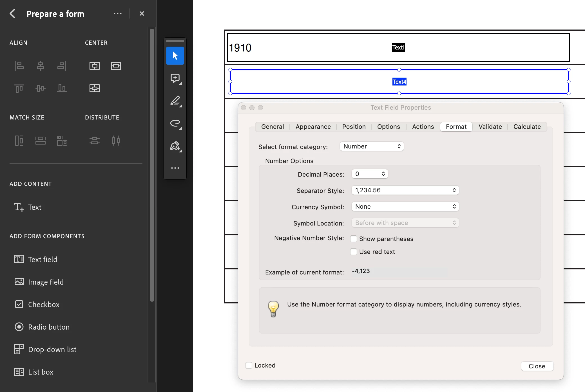
Task: Enable Show parentheses checkbox
Action: pos(354,239)
